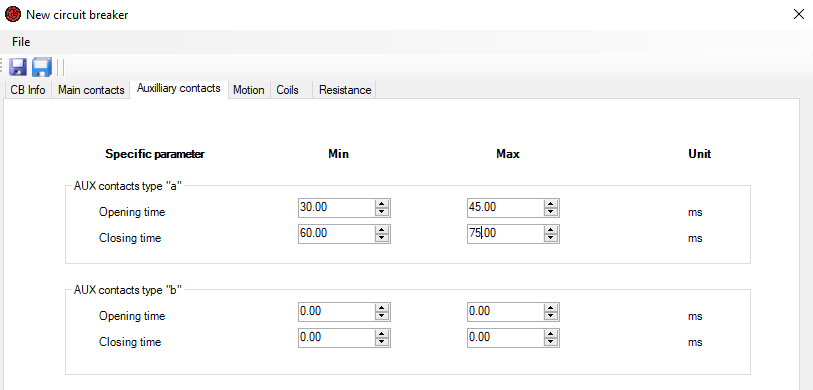Increase type "a" Opening time Min value

[382, 204]
